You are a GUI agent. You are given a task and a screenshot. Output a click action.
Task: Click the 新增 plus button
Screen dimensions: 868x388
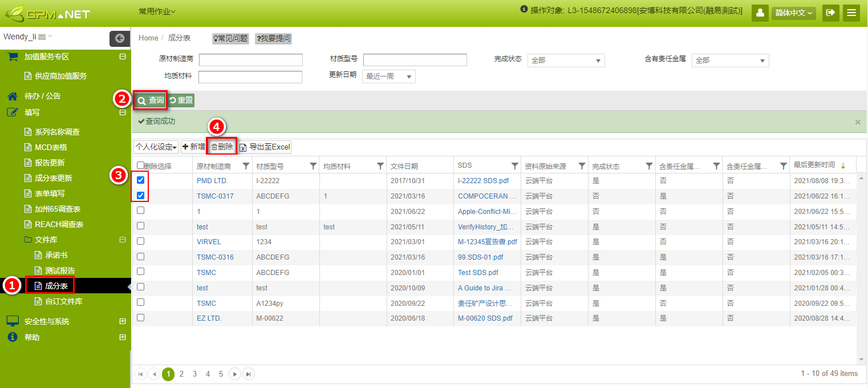[194, 147]
